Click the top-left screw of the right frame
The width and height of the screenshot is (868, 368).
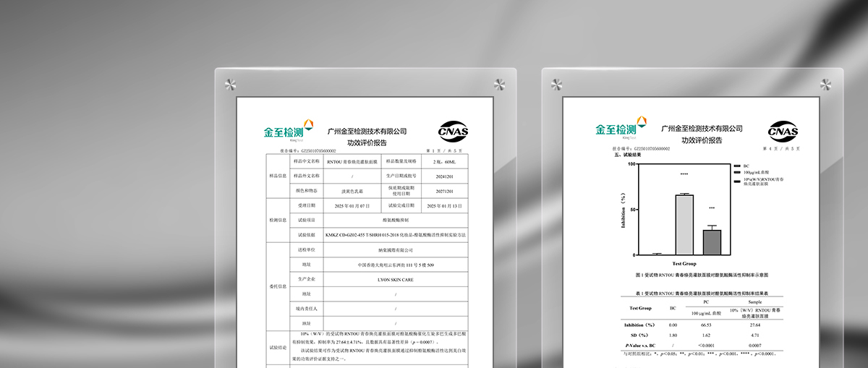(558, 84)
